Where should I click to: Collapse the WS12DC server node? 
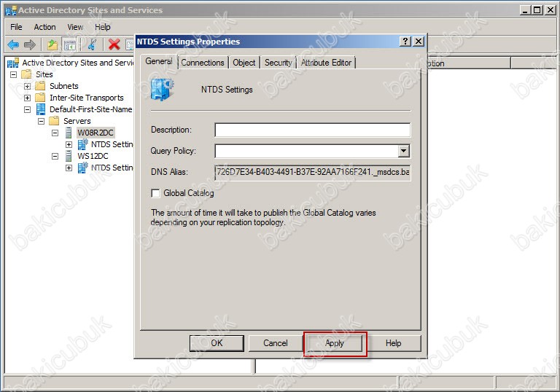(55, 156)
